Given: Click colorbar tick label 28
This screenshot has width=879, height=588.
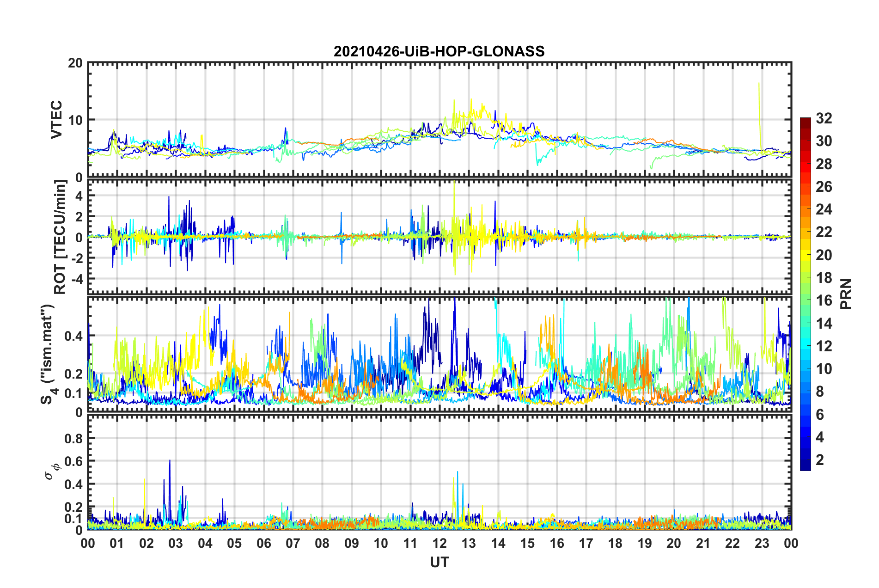Looking at the screenshot, I should click(x=824, y=164).
